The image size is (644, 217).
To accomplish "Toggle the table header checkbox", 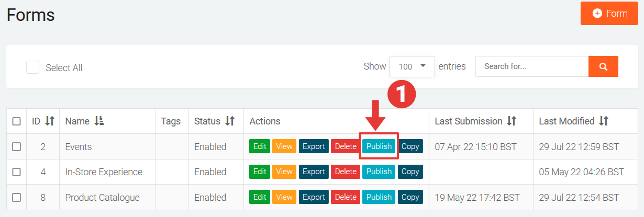I will click(16, 121).
